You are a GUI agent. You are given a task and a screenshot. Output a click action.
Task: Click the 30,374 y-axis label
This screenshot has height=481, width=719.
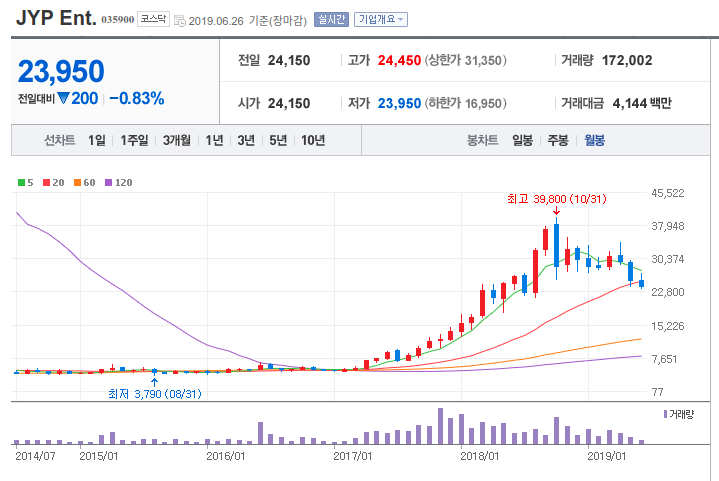pos(668,259)
